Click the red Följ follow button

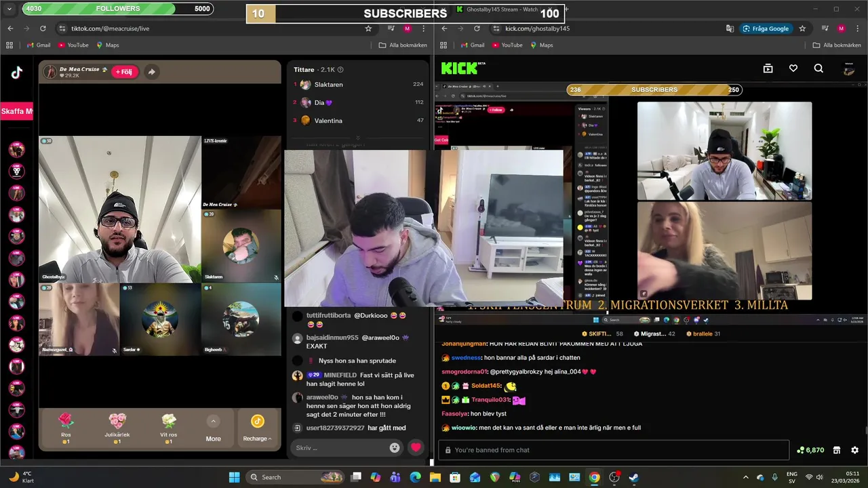tap(125, 72)
